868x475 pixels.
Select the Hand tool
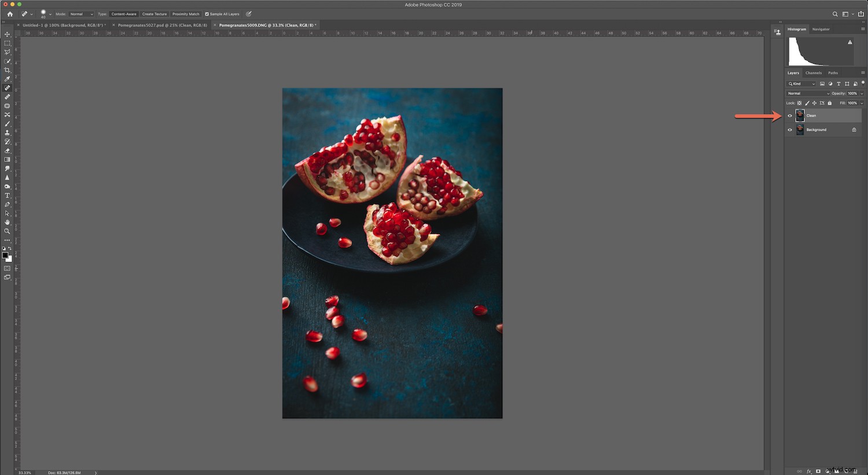pos(7,222)
